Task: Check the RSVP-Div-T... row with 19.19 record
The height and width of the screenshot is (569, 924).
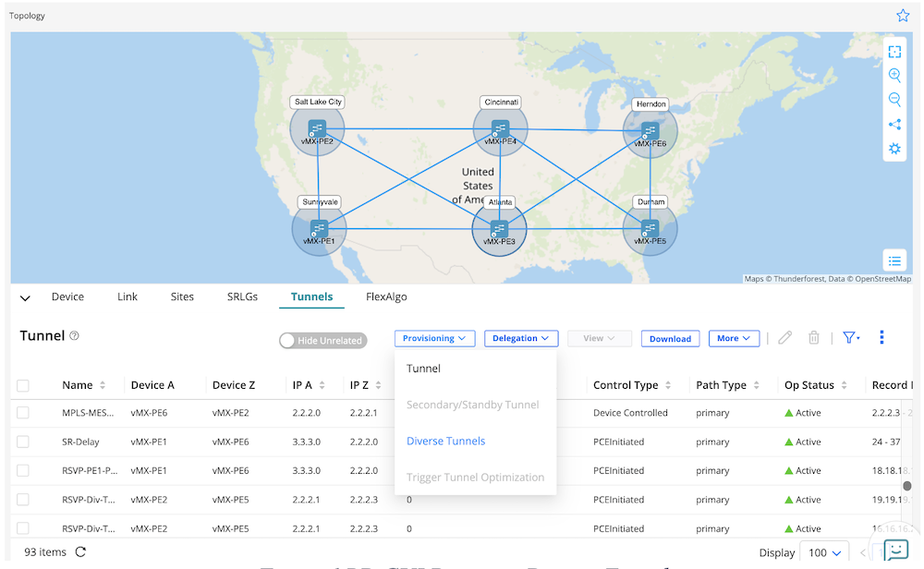Action: [x=23, y=500]
